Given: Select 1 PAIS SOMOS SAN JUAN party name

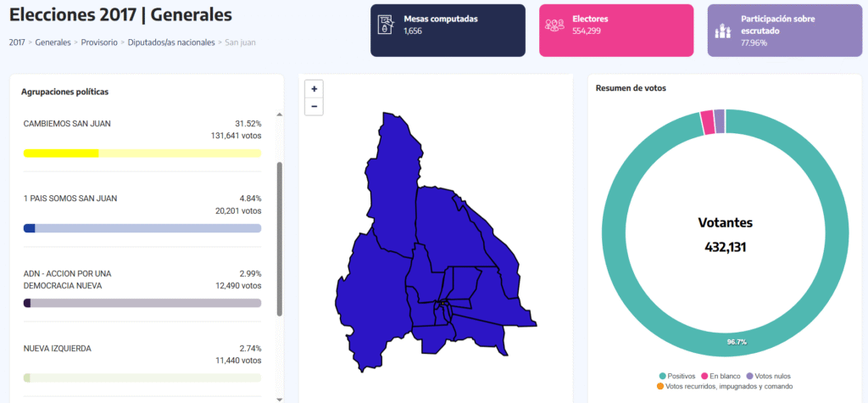Looking at the screenshot, I should (70, 199).
